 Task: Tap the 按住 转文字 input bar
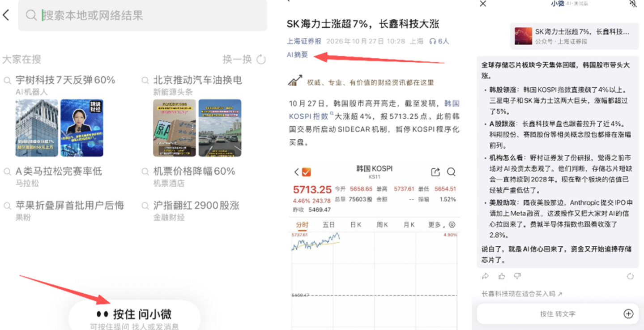tap(558, 314)
